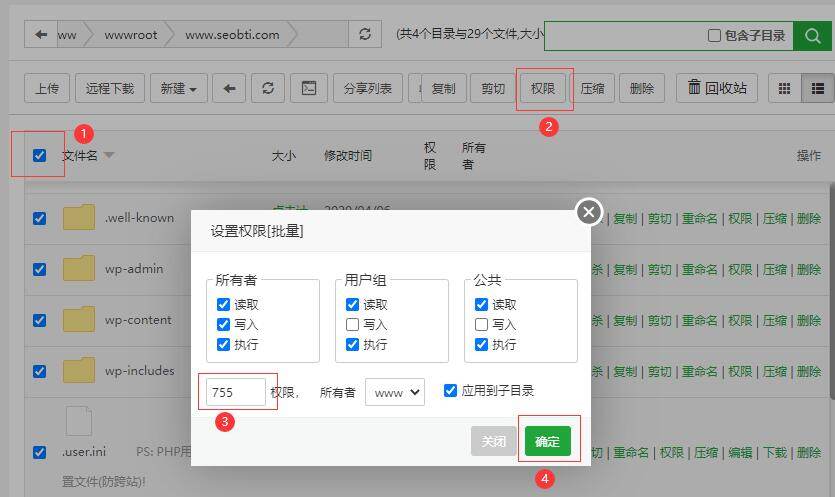Click 剪切 link in wp-content row
Screen dimensions: 835x497
point(659,321)
